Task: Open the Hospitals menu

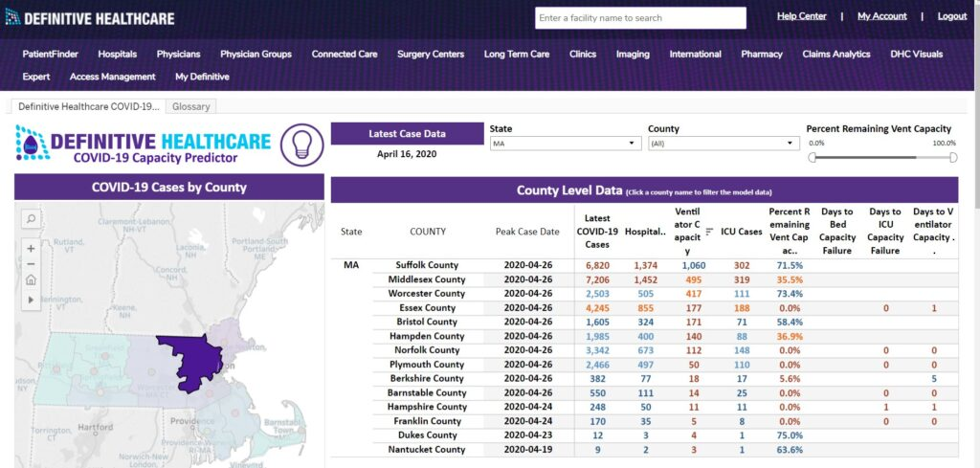Action: (118, 54)
